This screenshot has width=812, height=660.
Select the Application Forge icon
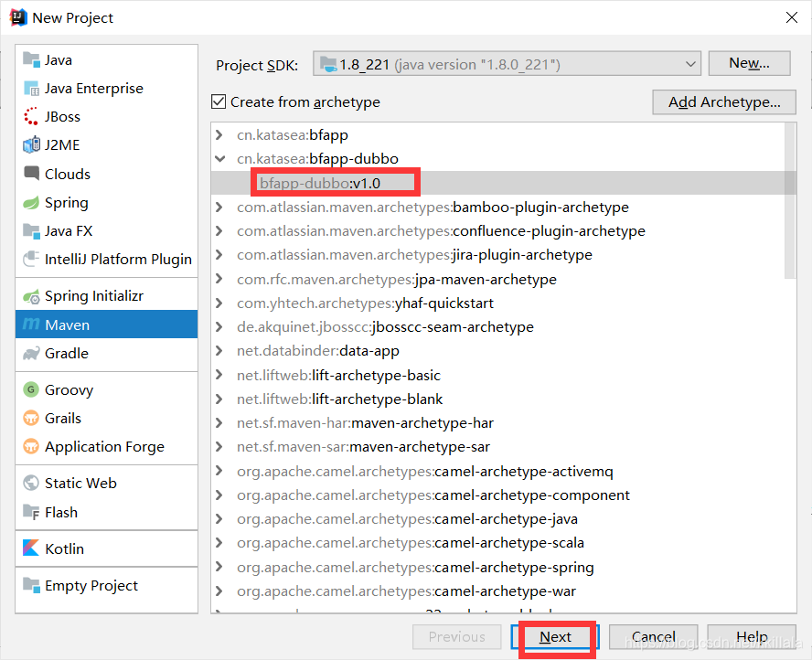(31, 446)
